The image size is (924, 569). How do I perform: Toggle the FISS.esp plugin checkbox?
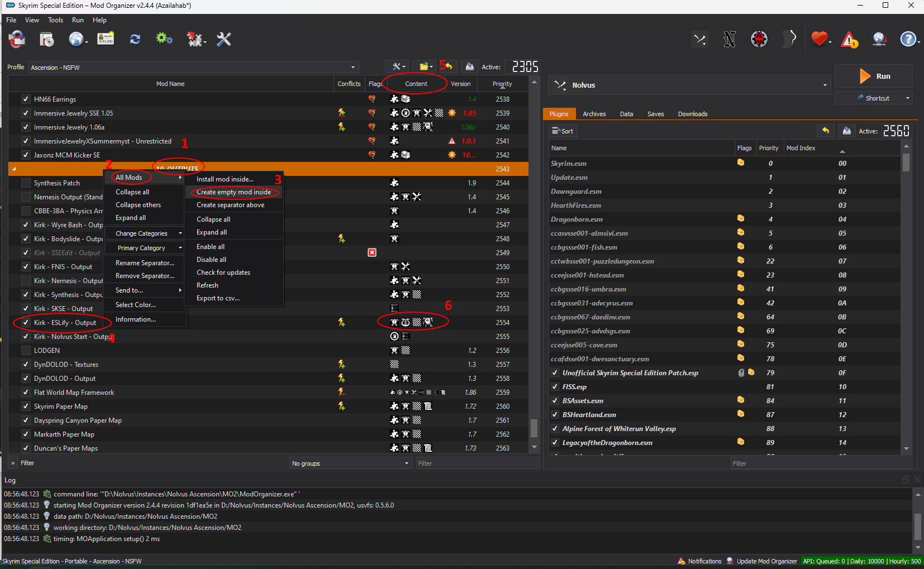click(x=555, y=387)
